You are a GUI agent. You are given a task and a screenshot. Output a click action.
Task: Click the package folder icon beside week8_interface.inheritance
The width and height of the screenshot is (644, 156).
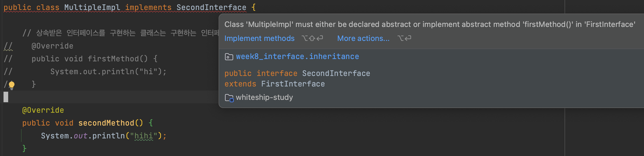pos(229,57)
